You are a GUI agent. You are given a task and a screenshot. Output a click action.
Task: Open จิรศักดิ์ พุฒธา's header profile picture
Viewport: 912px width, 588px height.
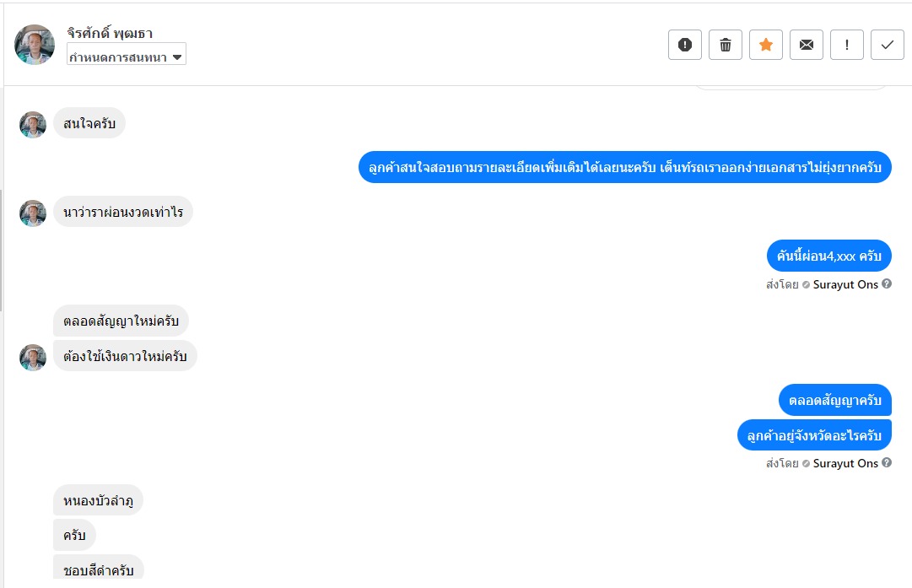(x=35, y=45)
